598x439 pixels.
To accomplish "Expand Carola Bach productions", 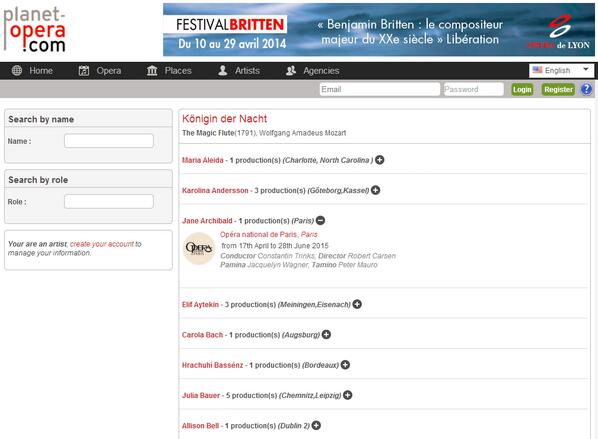I will click(326, 334).
